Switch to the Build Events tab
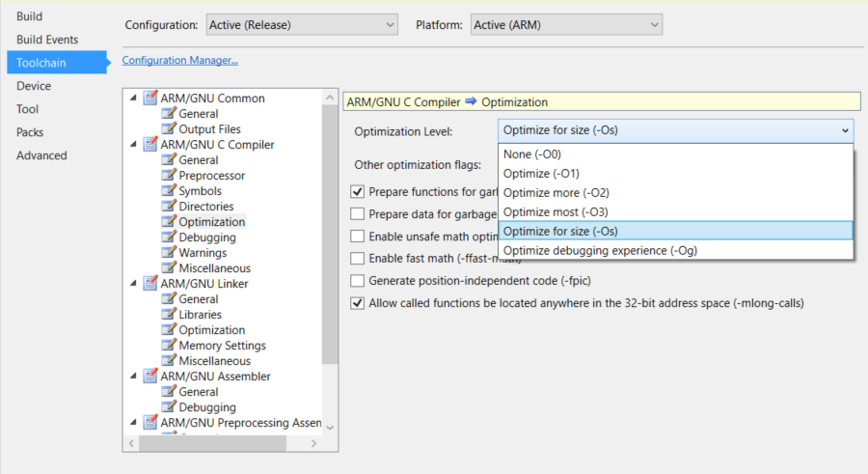 (x=47, y=40)
